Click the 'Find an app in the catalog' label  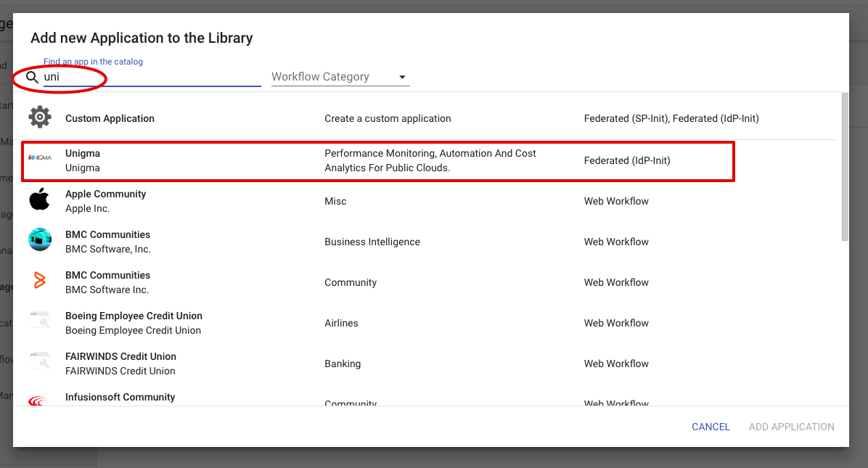point(93,62)
